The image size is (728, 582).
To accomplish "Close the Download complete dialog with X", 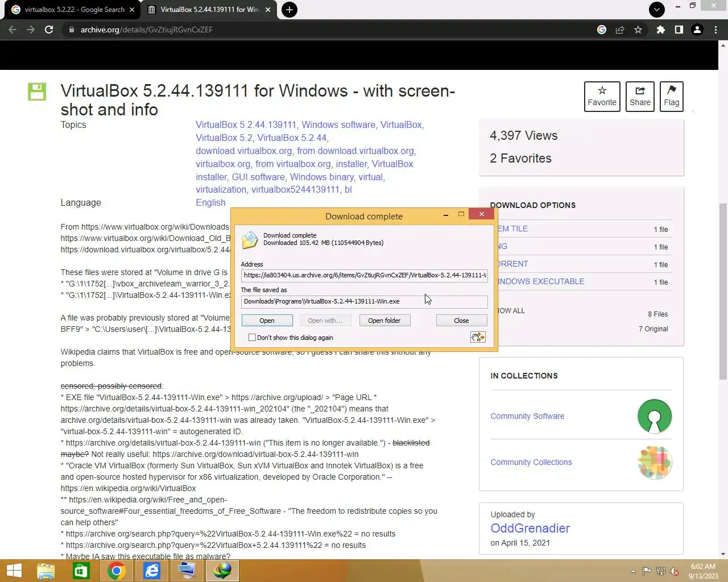I will pos(482,214).
